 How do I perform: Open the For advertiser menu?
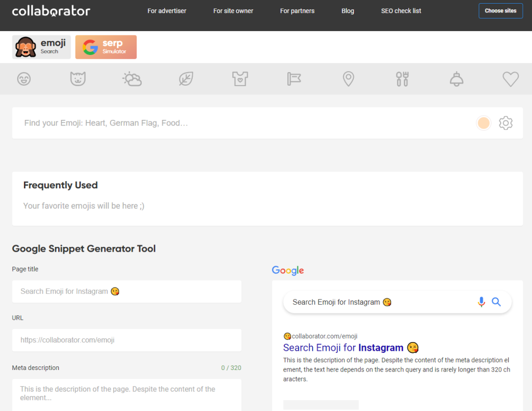tap(167, 11)
